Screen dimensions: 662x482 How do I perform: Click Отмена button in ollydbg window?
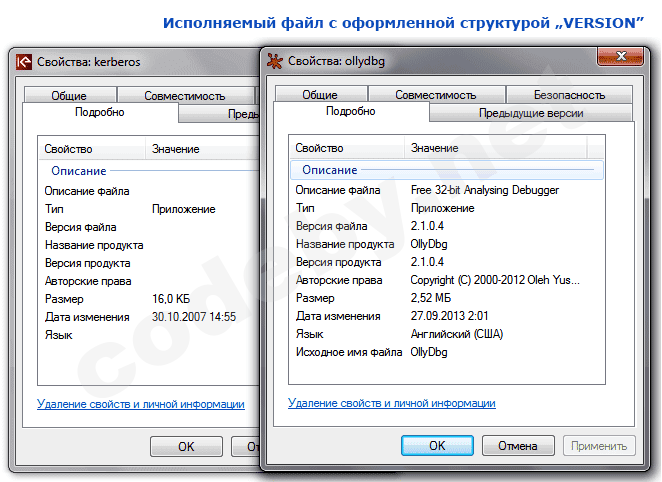[x=518, y=446]
